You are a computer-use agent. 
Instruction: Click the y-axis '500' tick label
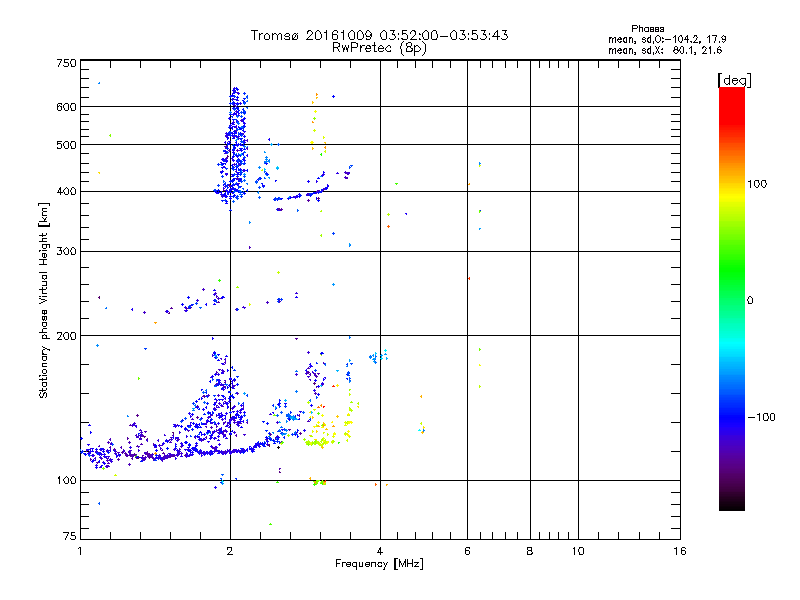(x=66, y=145)
